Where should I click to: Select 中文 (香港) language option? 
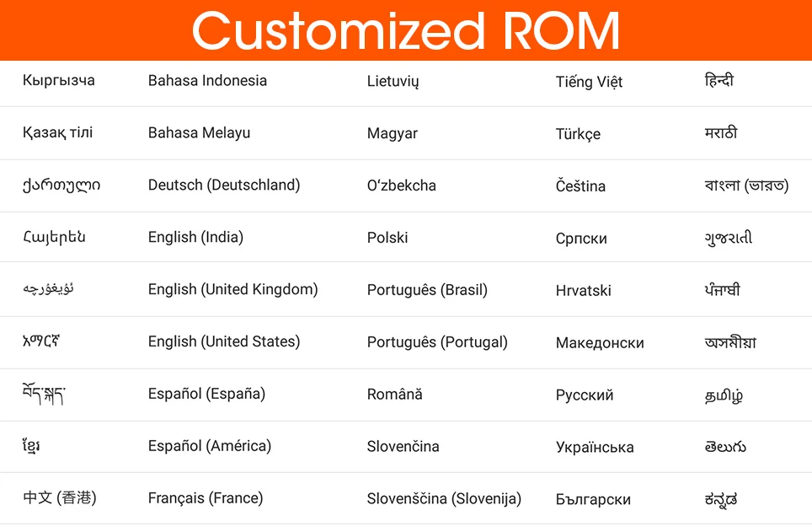tap(60, 497)
